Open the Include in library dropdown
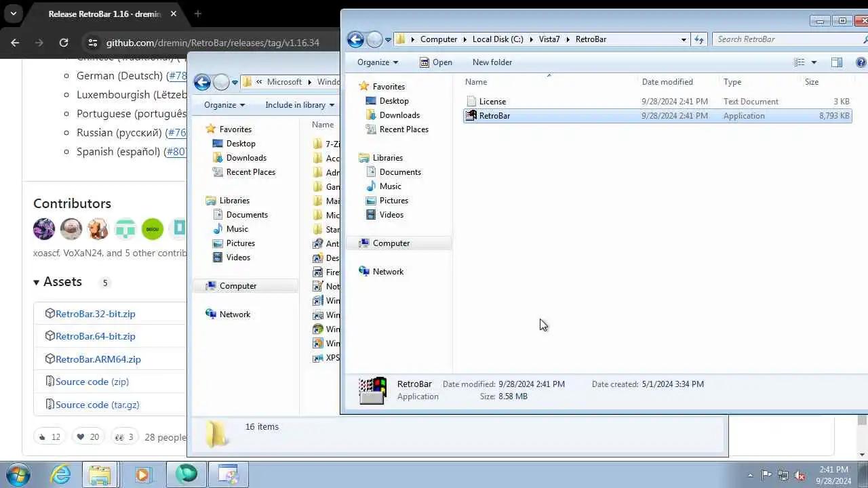 [x=300, y=105]
